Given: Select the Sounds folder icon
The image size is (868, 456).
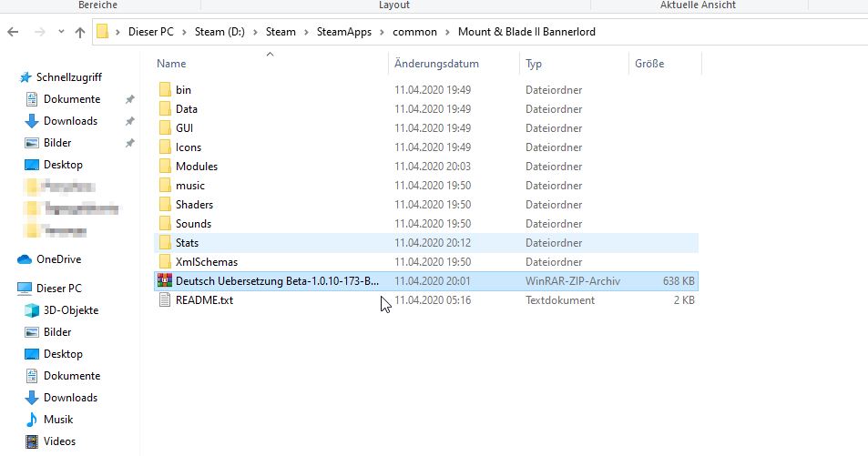Looking at the screenshot, I should (x=165, y=224).
